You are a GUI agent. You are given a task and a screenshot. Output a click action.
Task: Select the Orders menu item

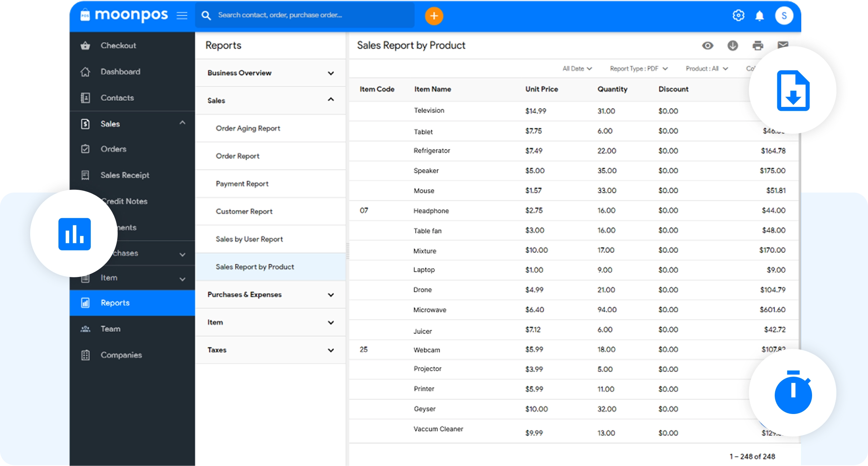click(x=113, y=149)
